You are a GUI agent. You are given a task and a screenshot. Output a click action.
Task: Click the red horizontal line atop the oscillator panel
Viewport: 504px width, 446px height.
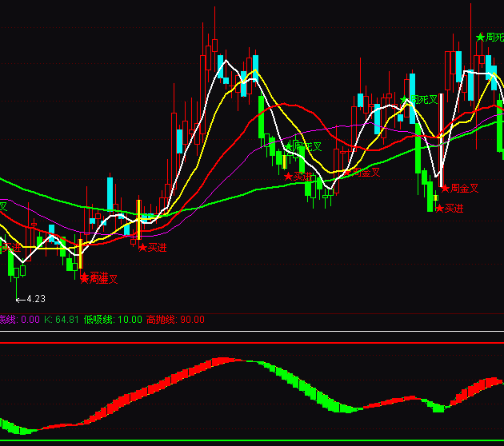(x=252, y=343)
